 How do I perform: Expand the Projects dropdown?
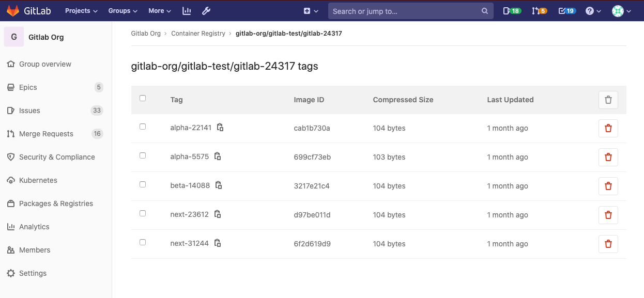(x=81, y=10)
